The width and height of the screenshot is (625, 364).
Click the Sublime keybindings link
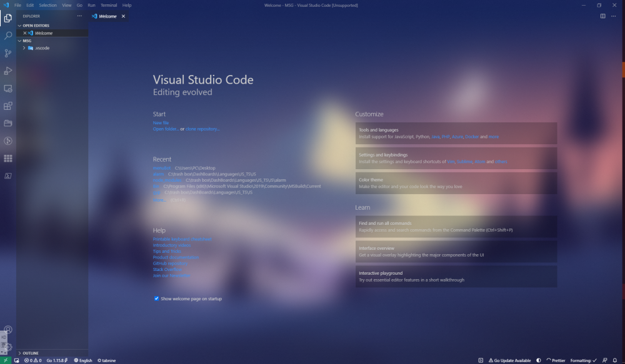(x=464, y=162)
